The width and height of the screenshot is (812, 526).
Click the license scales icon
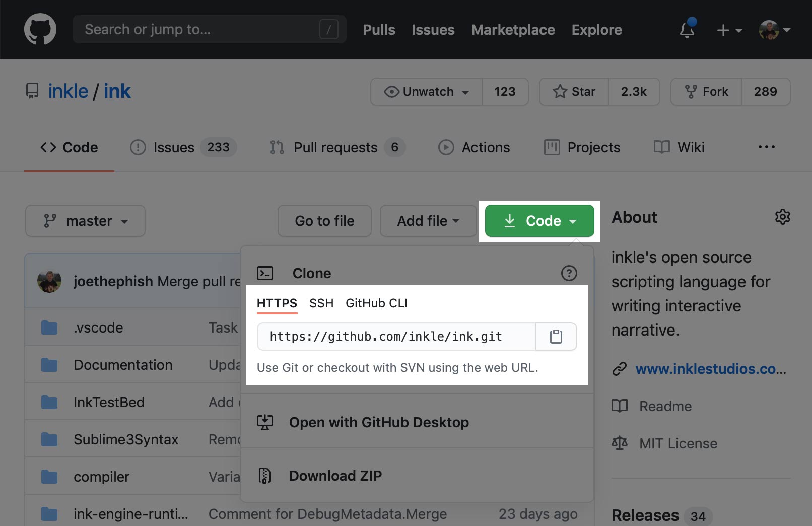tap(620, 443)
